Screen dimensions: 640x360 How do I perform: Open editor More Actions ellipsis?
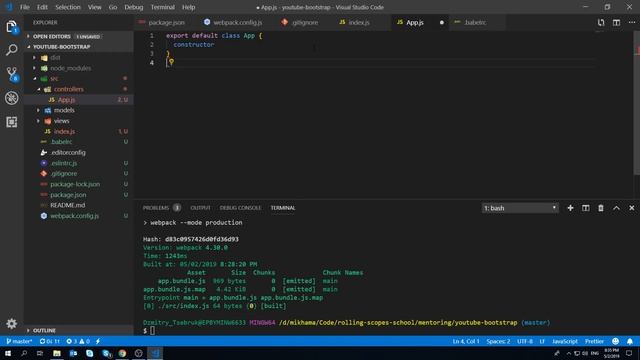[x=632, y=22]
